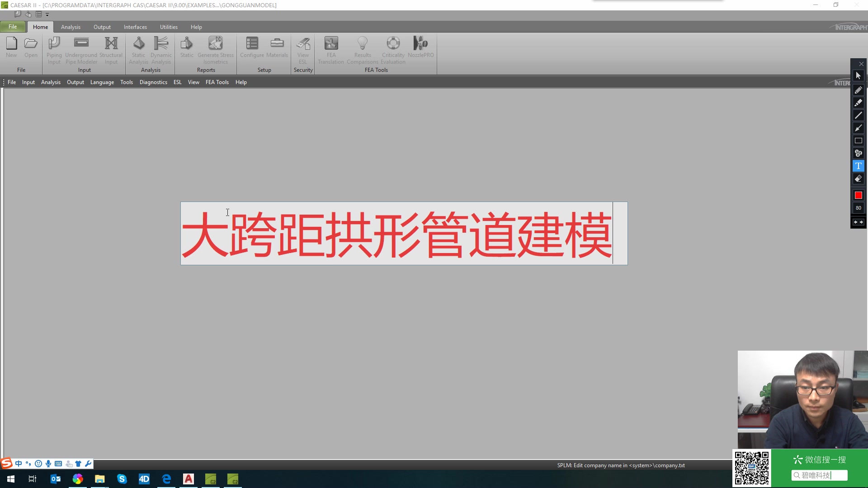Open the Language menu

(102, 82)
